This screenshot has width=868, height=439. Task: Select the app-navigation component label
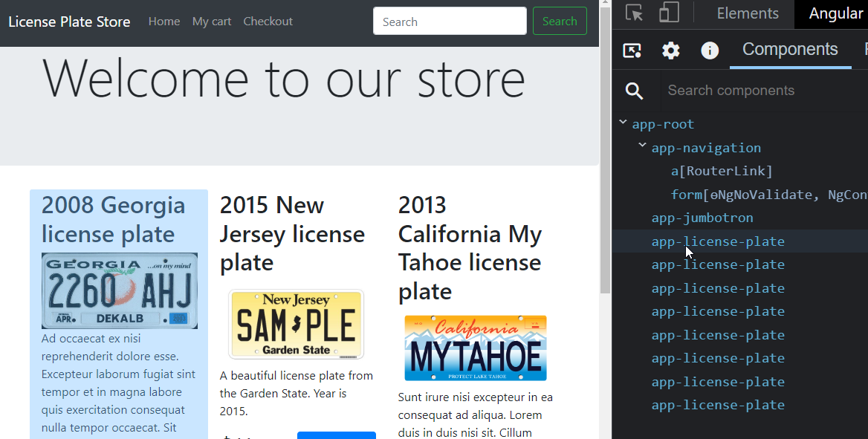706,148
